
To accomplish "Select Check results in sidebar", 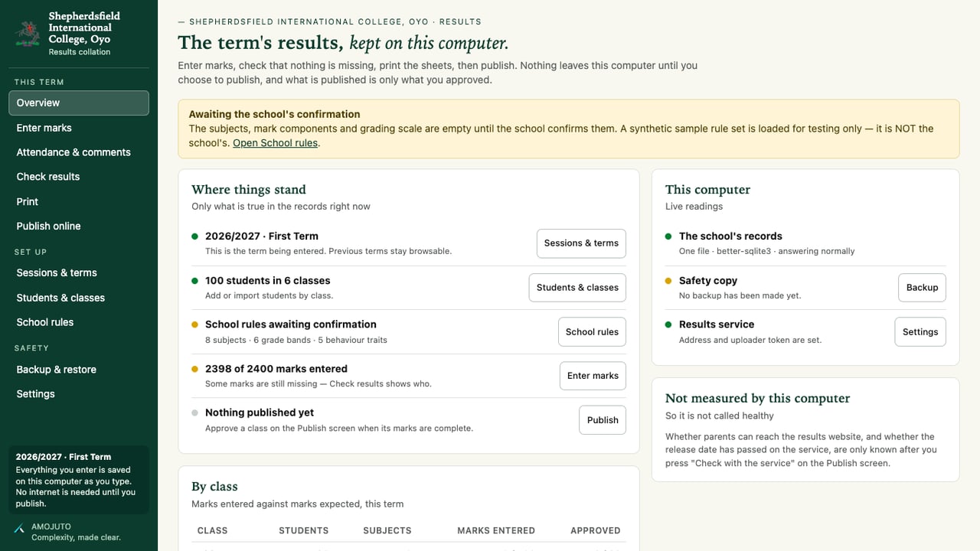I will coord(79,177).
